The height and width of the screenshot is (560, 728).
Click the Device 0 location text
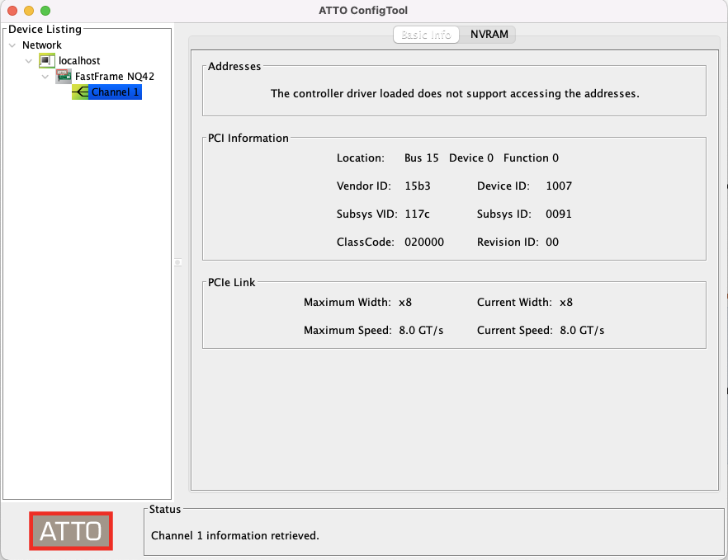coord(470,158)
